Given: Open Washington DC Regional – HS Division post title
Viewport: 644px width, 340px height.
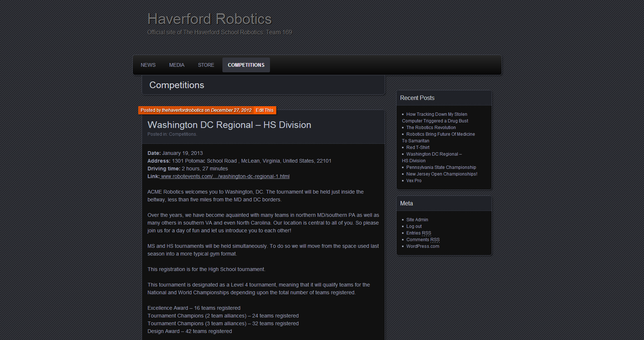Looking at the screenshot, I should [229, 125].
